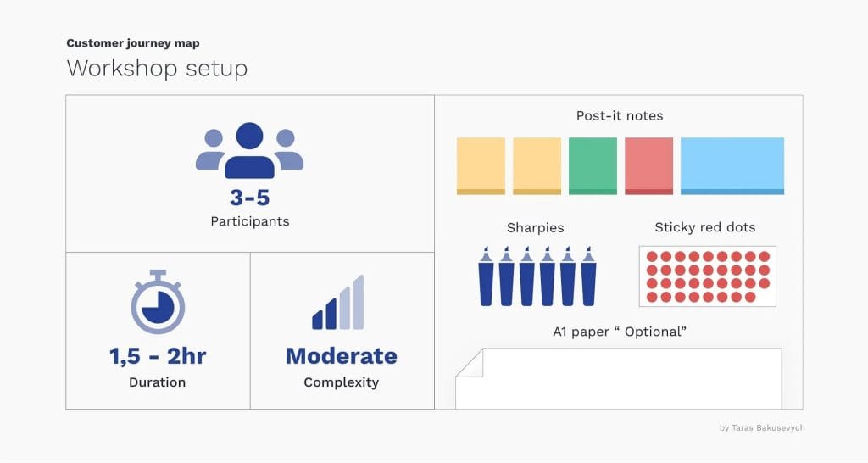Click the participants group icon

249,150
